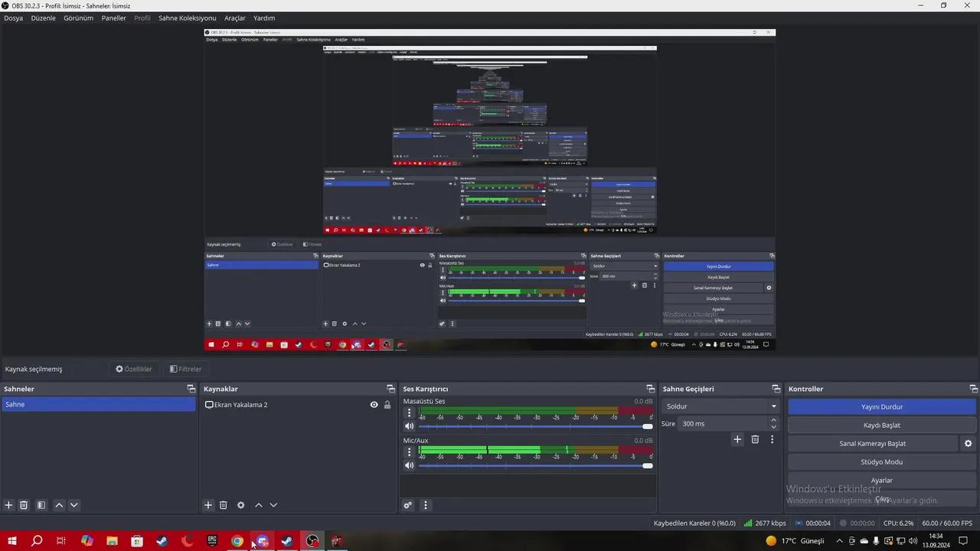Image resolution: width=980 pixels, height=551 pixels.
Task: Add a new source in Kaynaklar
Action: (x=207, y=505)
